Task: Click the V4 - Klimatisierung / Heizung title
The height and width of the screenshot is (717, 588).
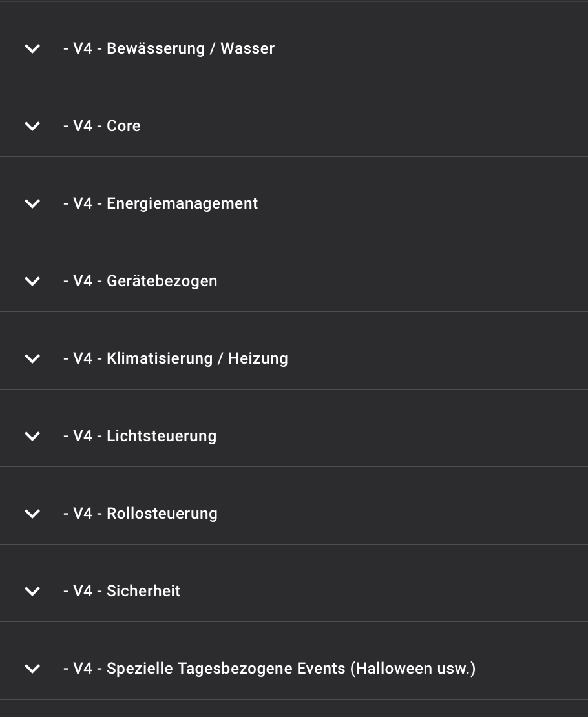Action: [175, 358]
